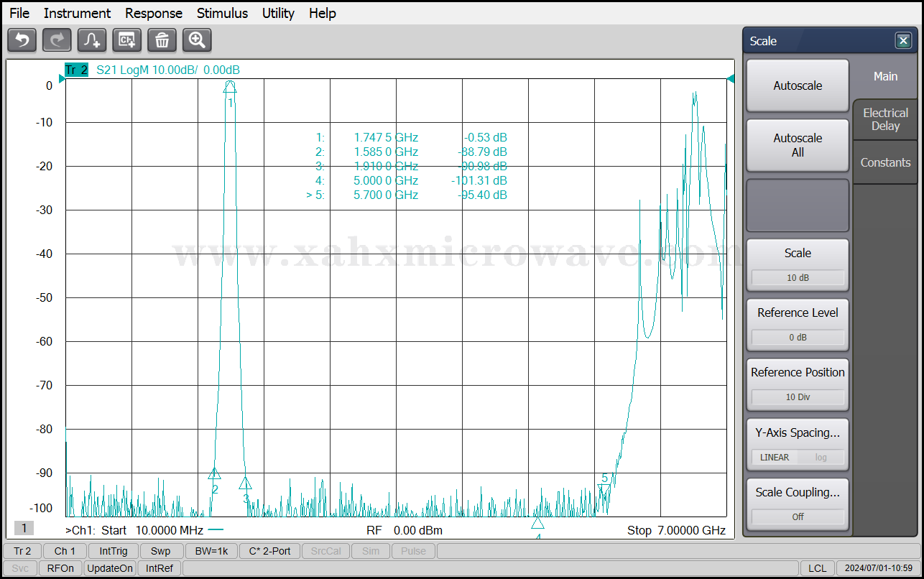This screenshot has height=579, width=924.
Task: Click the Y-Axis Spacing button label
Action: pos(798,433)
